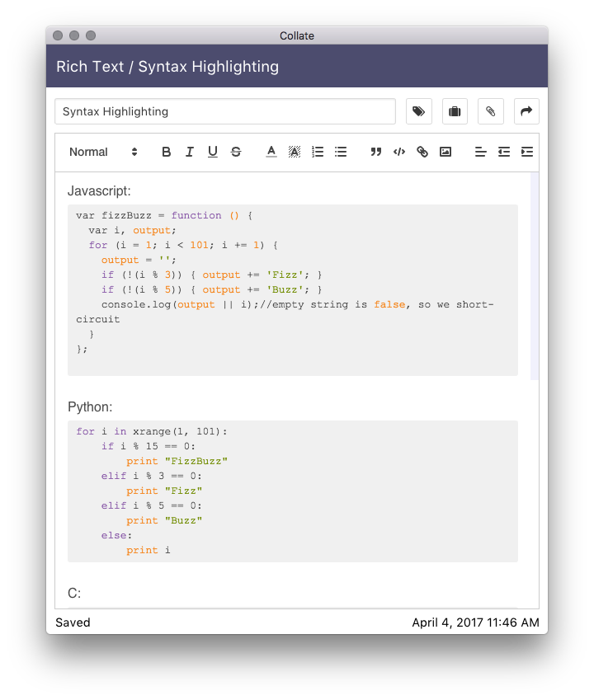Click the 'April 4, 2017 11:46 AM' timestamp

click(476, 622)
